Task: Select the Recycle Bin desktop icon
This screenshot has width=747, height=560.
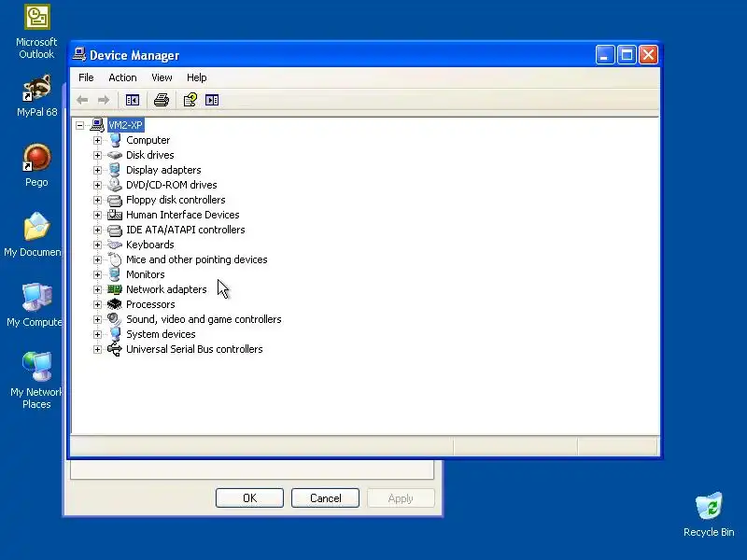Action: pyautogui.click(x=709, y=515)
